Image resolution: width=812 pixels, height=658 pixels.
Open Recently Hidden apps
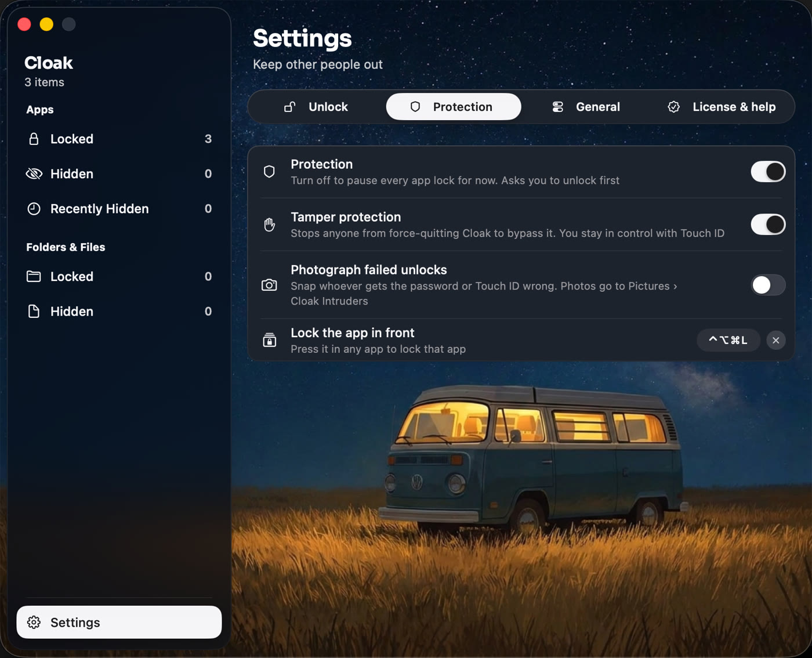(119, 209)
